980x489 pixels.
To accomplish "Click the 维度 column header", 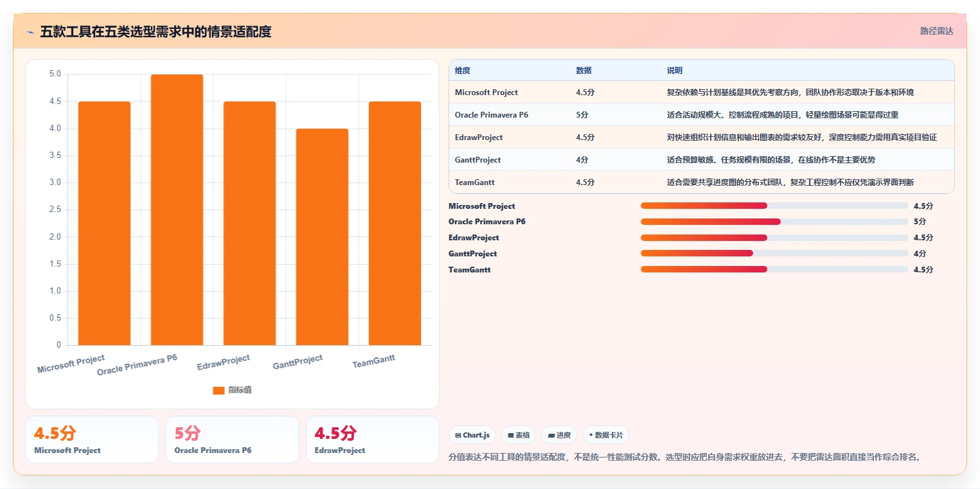I will point(463,71).
